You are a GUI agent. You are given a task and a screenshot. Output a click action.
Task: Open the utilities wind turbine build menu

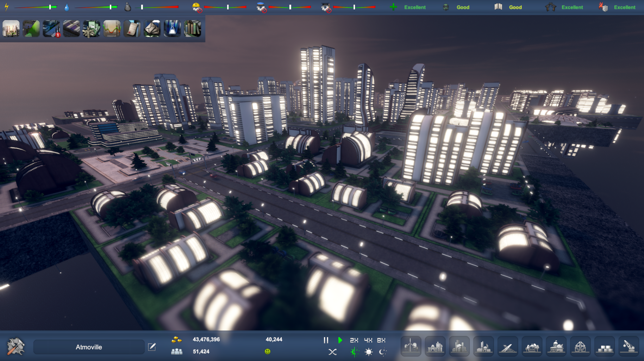point(411,346)
